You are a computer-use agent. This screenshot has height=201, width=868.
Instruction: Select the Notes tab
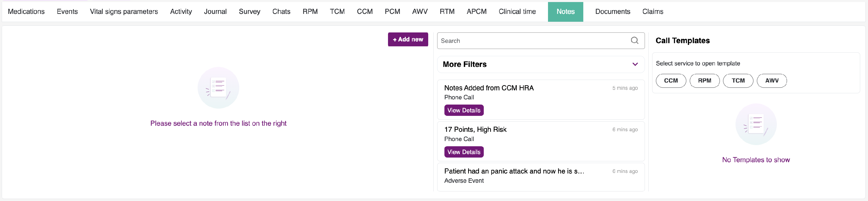[565, 12]
